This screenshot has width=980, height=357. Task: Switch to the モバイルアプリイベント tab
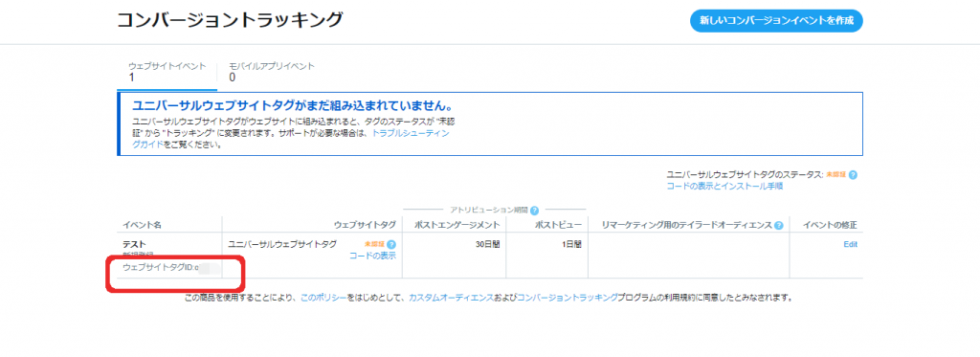pos(271,72)
